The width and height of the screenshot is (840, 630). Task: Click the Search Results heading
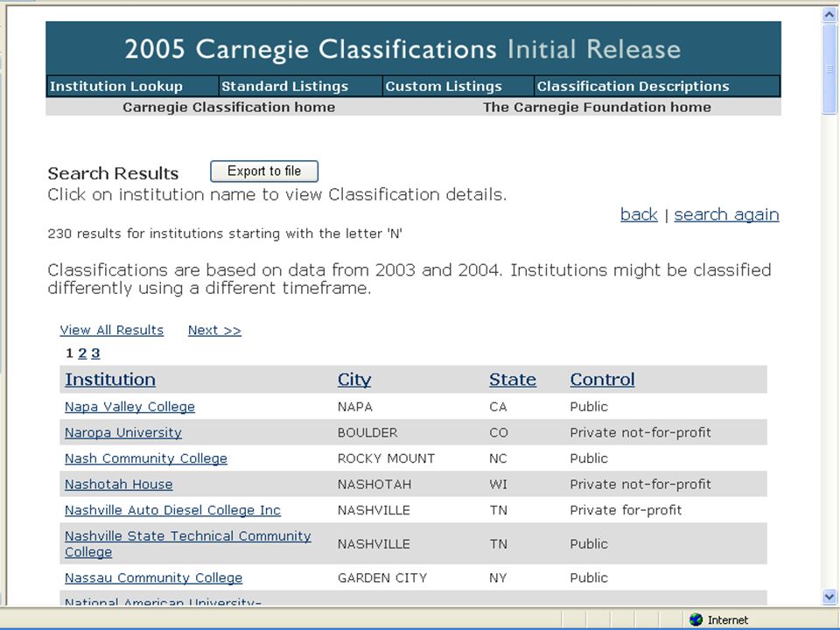coord(113,173)
